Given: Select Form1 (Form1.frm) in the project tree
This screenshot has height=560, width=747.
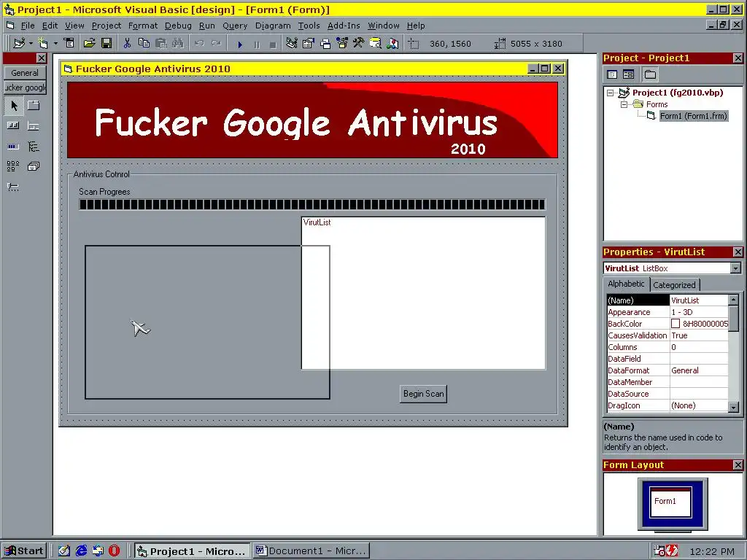Looking at the screenshot, I should point(694,116).
